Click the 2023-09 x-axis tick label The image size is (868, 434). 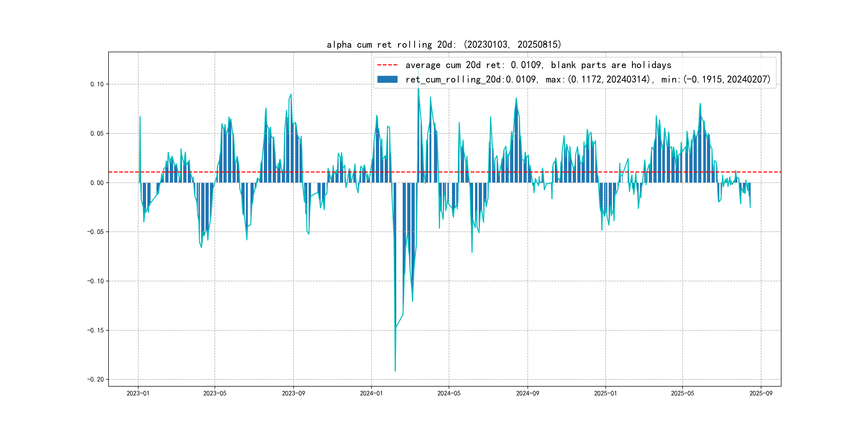pos(293,393)
